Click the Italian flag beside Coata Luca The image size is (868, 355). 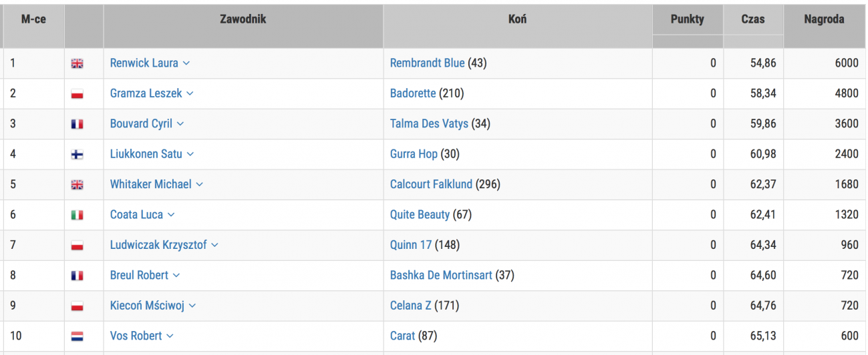77,215
